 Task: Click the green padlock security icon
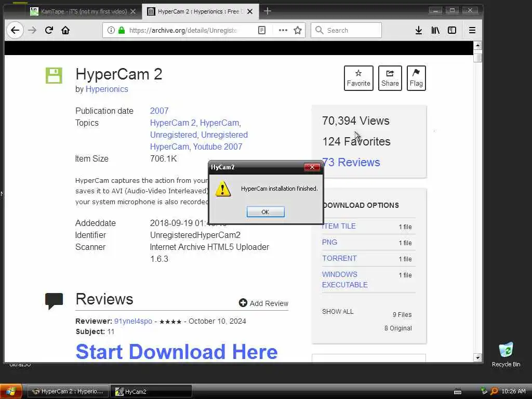coord(122,30)
